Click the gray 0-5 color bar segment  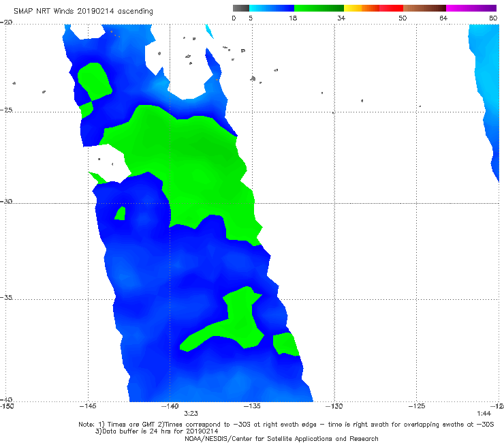pyautogui.click(x=241, y=8)
